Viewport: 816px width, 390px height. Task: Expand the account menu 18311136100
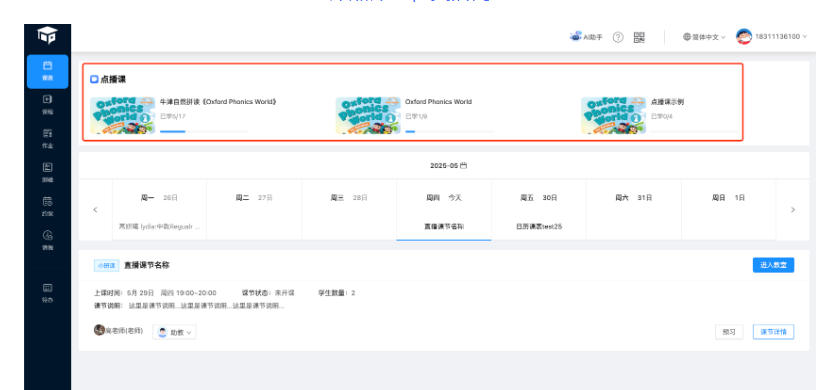[781, 36]
